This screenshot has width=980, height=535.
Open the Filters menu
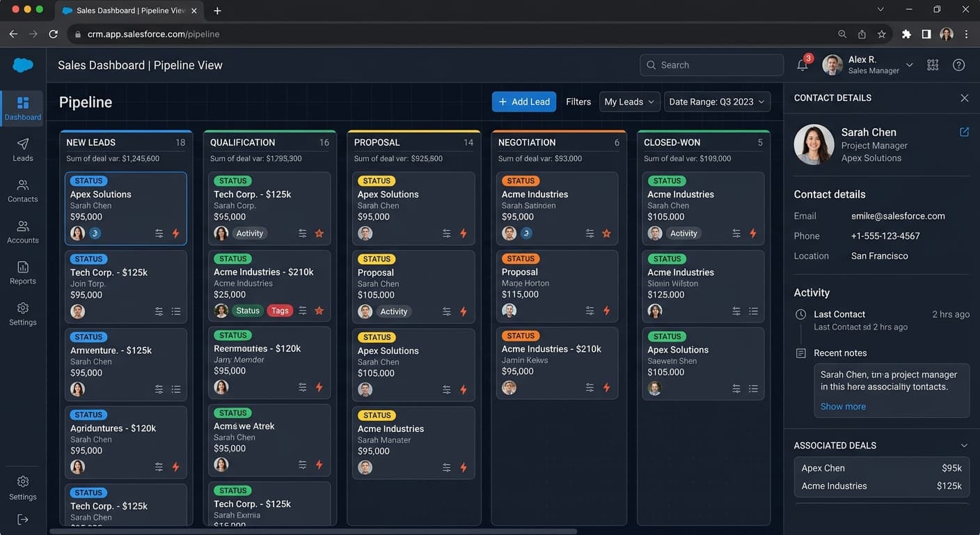point(578,102)
